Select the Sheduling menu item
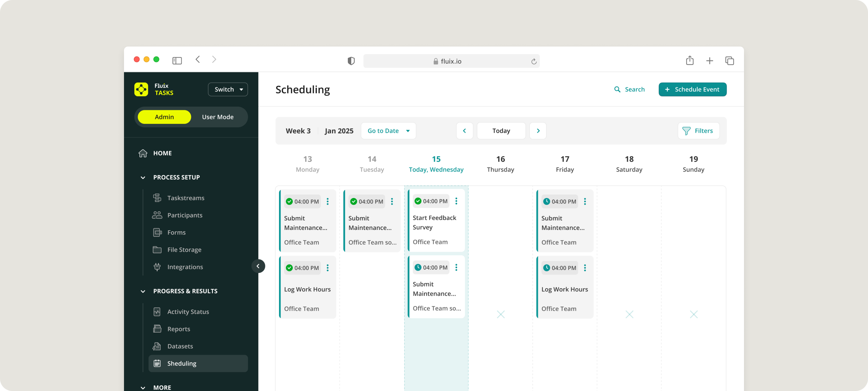 (182, 363)
